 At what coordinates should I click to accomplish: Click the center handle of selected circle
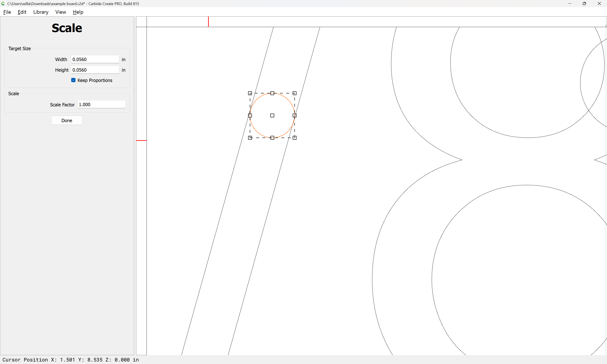(x=272, y=115)
